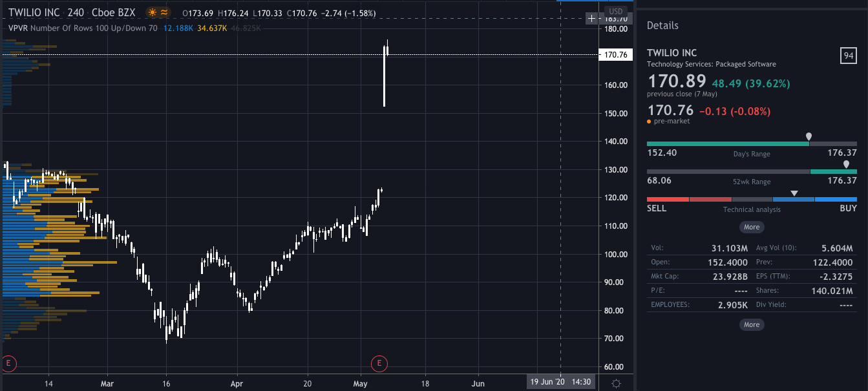The height and width of the screenshot is (391, 868).
Task: Click the 19 Jun '20 date label on time axis
Action: (x=547, y=382)
